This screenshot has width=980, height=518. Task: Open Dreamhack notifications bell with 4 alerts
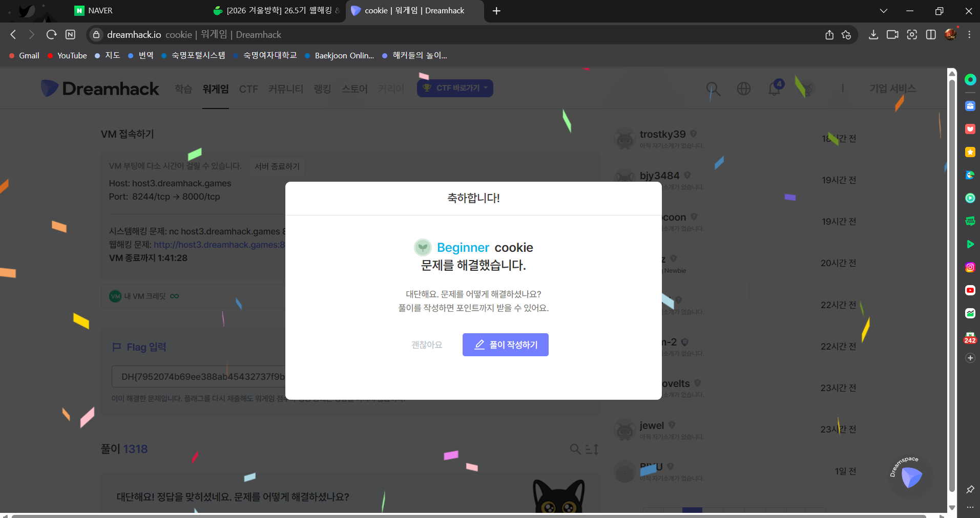(x=774, y=88)
